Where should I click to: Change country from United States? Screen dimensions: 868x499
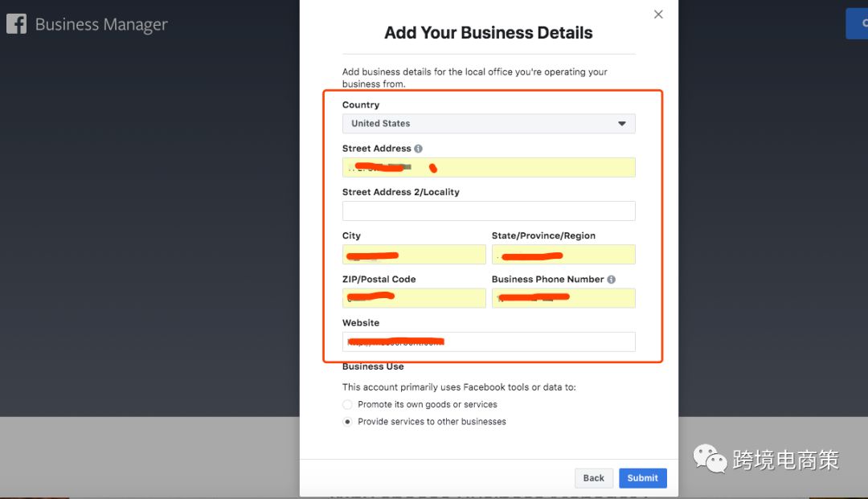(489, 123)
